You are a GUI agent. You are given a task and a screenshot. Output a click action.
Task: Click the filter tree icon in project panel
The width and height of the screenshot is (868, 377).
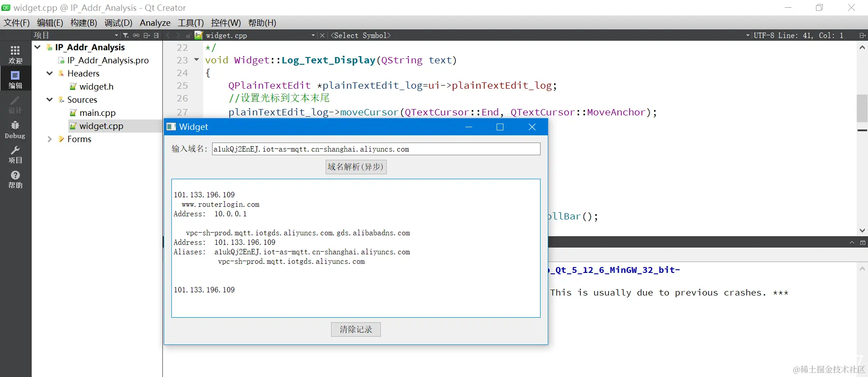point(126,35)
